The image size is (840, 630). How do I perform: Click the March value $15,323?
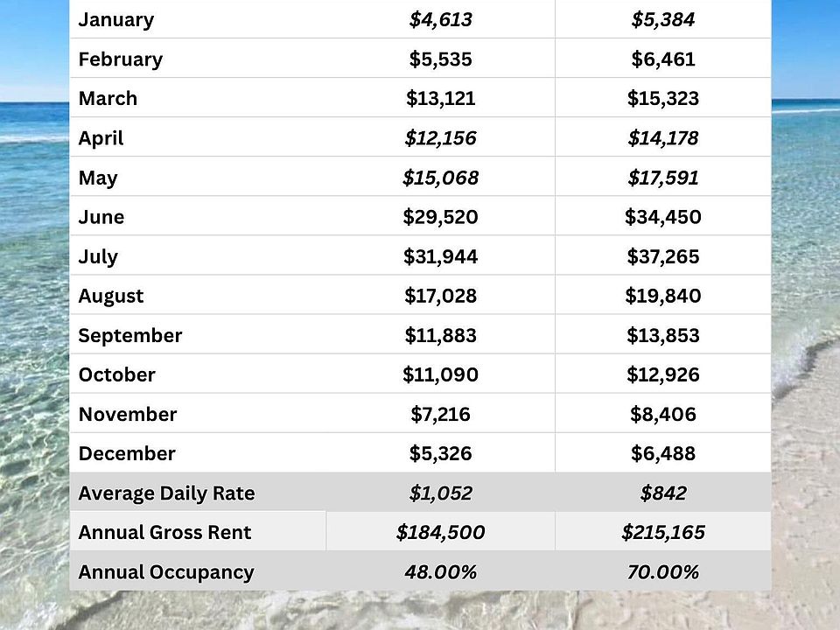coord(662,99)
